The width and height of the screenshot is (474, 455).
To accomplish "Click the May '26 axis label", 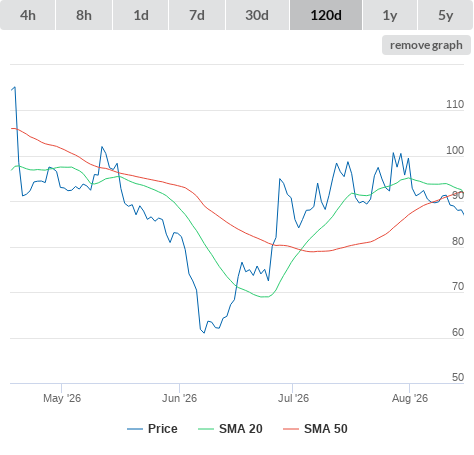I will coord(62,398).
